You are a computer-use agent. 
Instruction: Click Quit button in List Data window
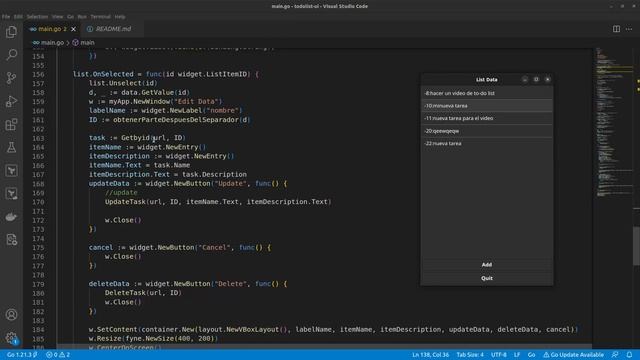pos(487,278)
